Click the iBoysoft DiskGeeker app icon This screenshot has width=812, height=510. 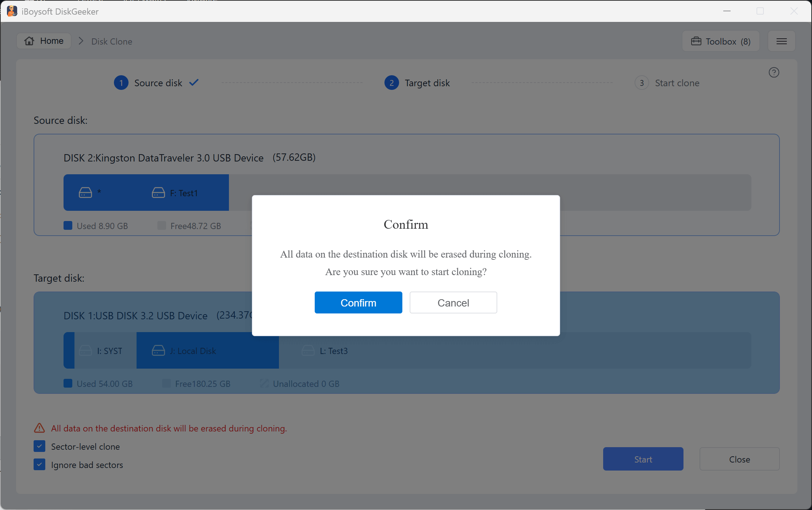[12, 11]
